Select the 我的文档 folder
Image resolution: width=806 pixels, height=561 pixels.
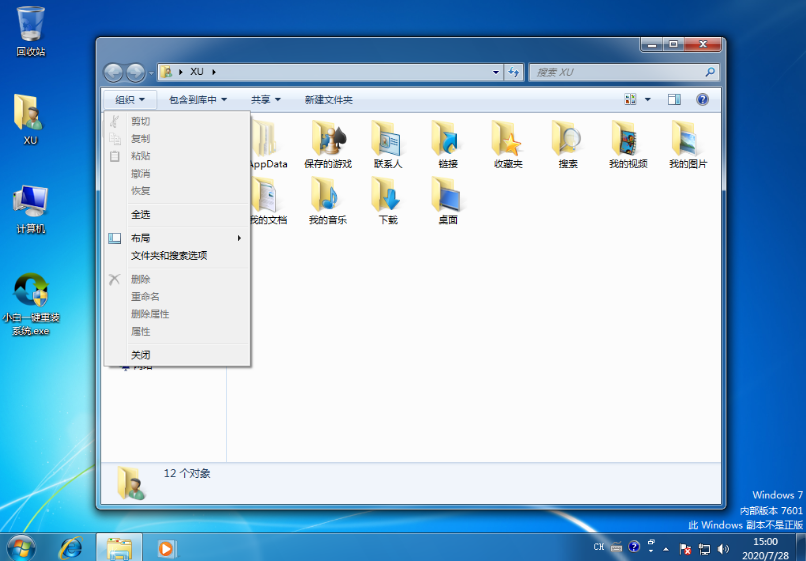[x=267, y=201]
